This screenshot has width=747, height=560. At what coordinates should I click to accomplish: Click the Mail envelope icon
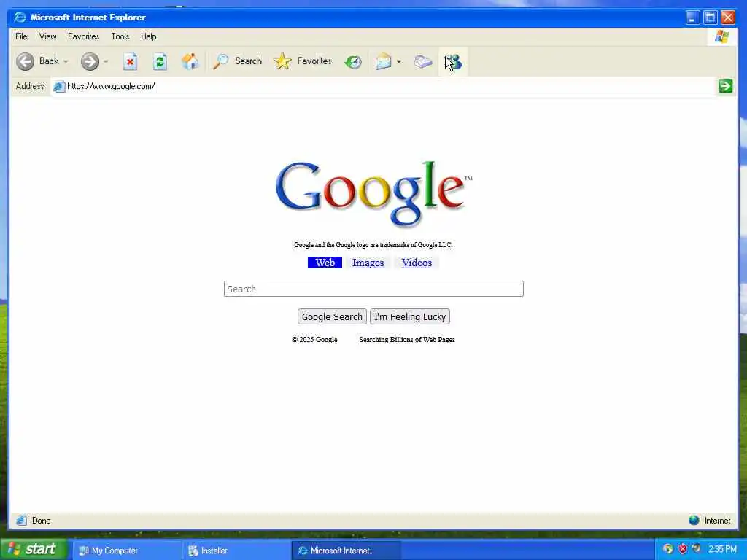383,61
